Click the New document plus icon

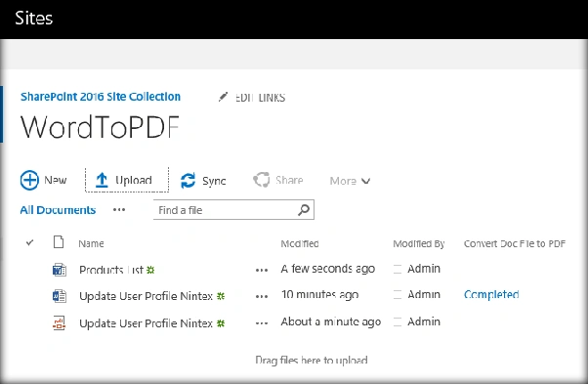coord(29,181)
